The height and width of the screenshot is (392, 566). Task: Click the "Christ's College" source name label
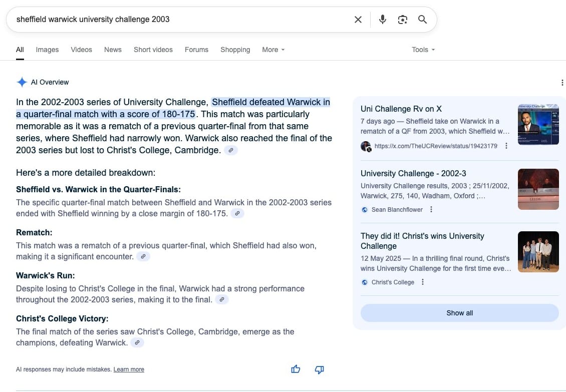393,282
